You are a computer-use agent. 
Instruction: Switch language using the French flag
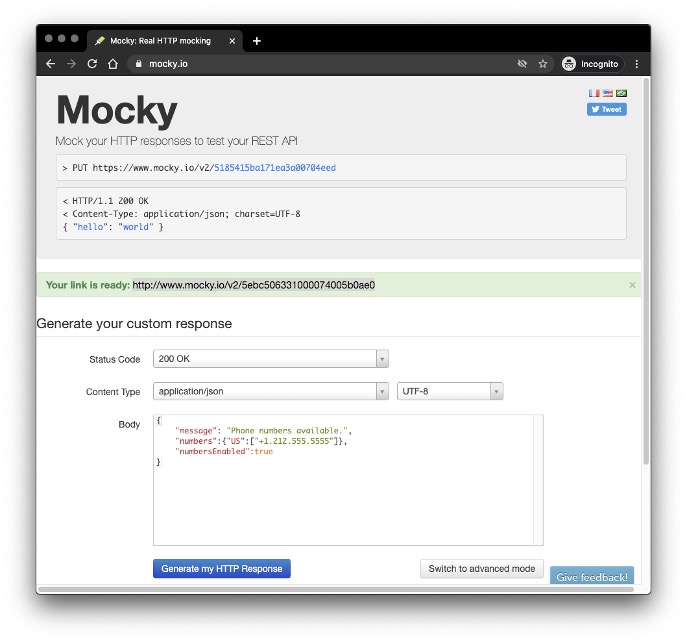coord(594,93)
